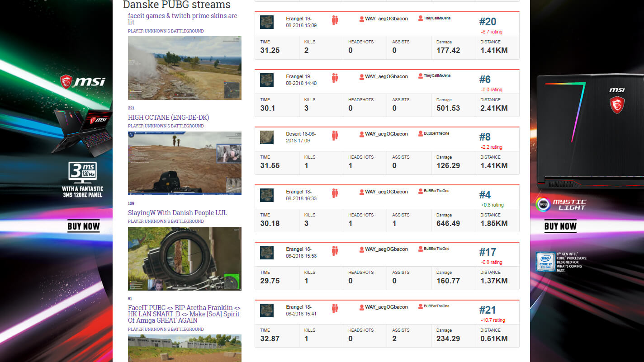Click WAY_aegOGbacon name in the #20 match
Image resolution: width=644 pixels, height=362 pixels.
pyautogui.click(x=387, y=19)
